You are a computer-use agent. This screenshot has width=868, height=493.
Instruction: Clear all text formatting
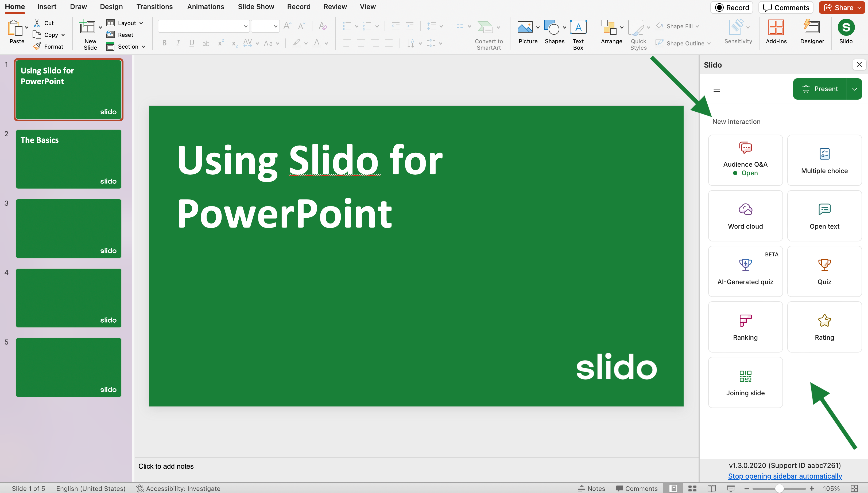323,26
